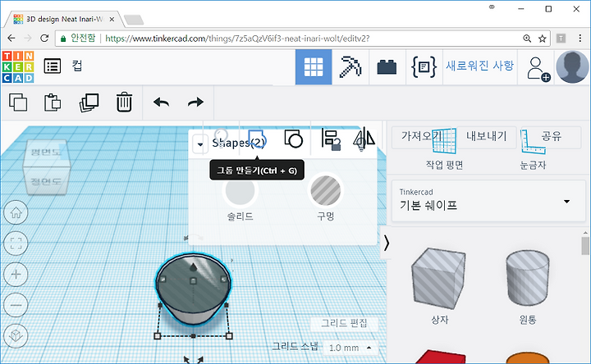This screenshot has width=591, height=364.
Task: Close the 3D design browser tab
Action: click(x=112, y=19)
